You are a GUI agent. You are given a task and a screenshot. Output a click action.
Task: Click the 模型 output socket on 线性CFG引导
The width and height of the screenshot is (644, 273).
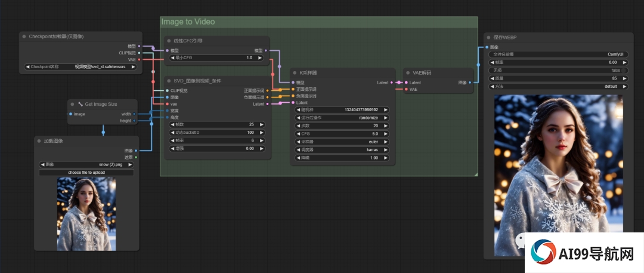click(266, 50)
